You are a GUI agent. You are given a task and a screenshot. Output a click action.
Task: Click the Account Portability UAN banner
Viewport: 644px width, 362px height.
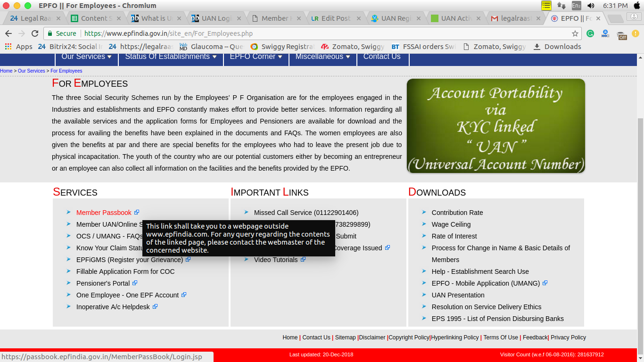pyautogui.click(x=495, y=126)
